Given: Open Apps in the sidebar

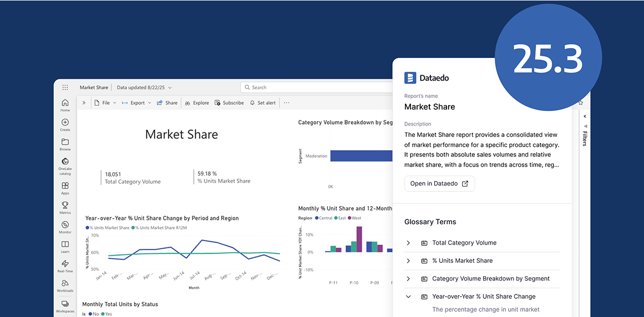Looking at the screenshot, I should (x=65, y=188).
